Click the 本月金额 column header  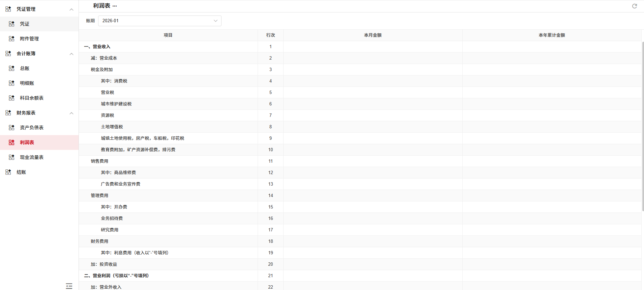pyautogui.click(x=373, y=35)
